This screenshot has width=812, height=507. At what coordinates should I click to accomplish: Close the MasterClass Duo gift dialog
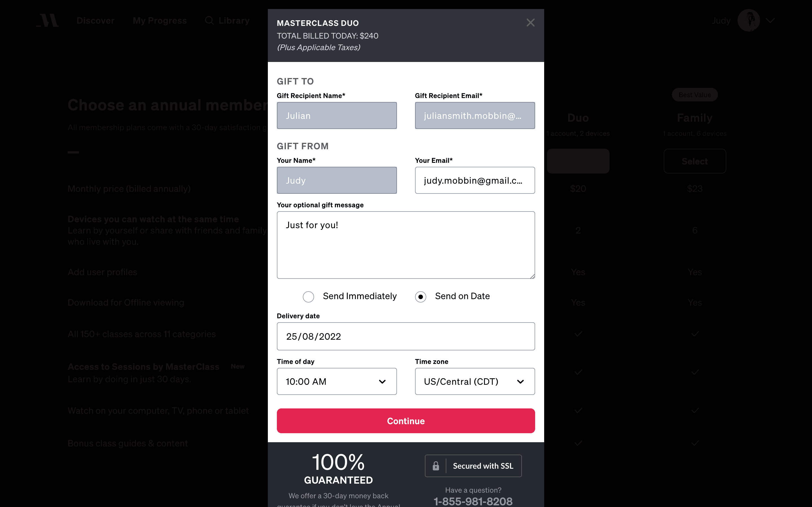tap(530, 23)
